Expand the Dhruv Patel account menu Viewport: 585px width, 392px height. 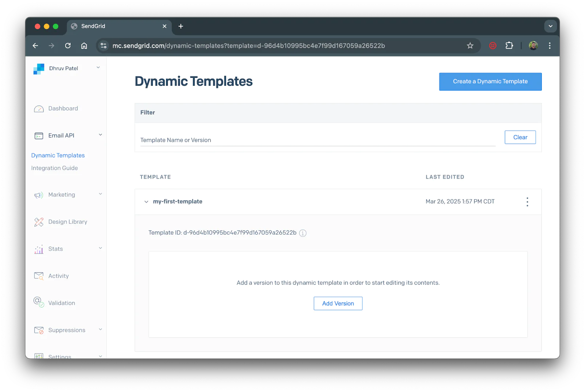[98, 68]
